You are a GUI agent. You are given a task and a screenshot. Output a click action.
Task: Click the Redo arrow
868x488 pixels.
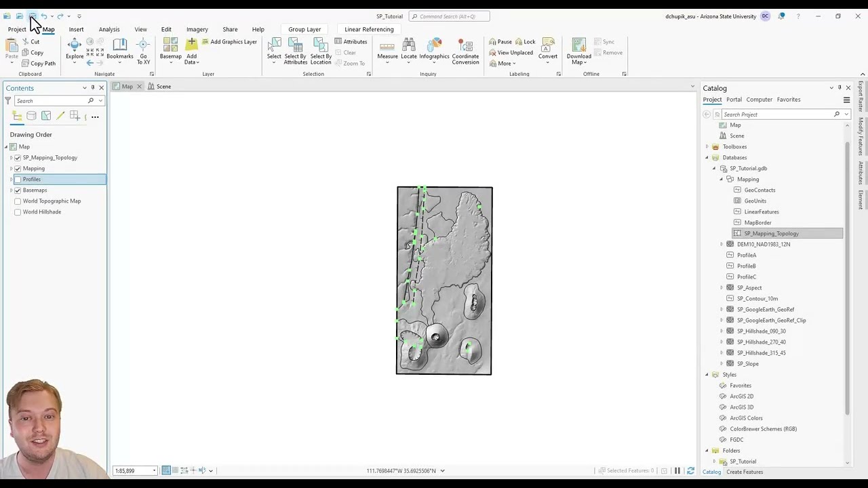click(x=60, y=16)
